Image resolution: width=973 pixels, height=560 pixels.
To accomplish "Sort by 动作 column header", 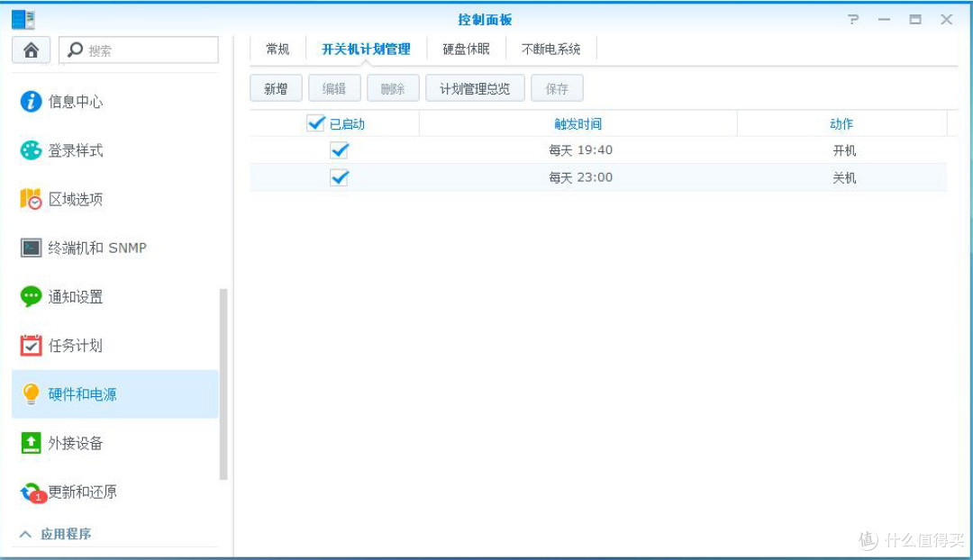I will click(x=842, y=123).
